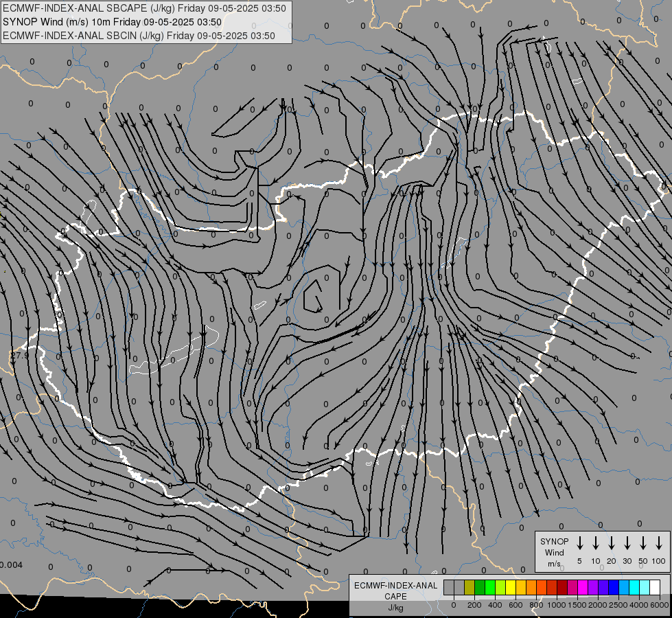
Task: Pick the yellow-green CAPE legend swatch
Action: [500, 588]
